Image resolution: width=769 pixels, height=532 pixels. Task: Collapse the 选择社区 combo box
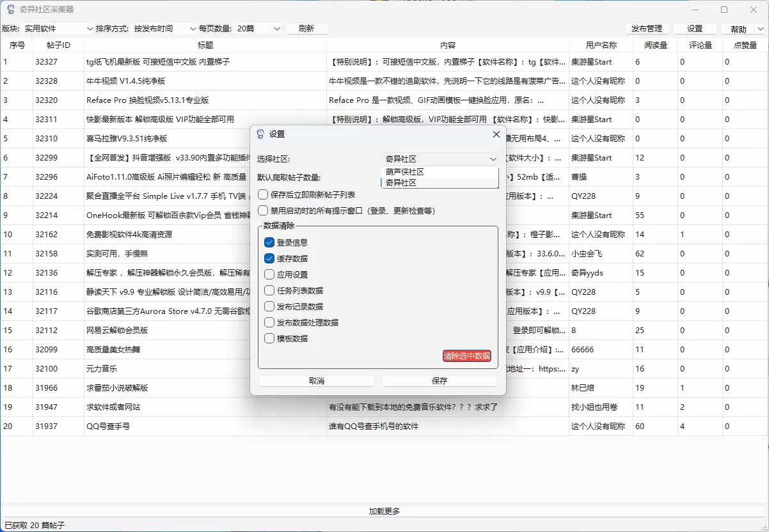tap(440, 159)
